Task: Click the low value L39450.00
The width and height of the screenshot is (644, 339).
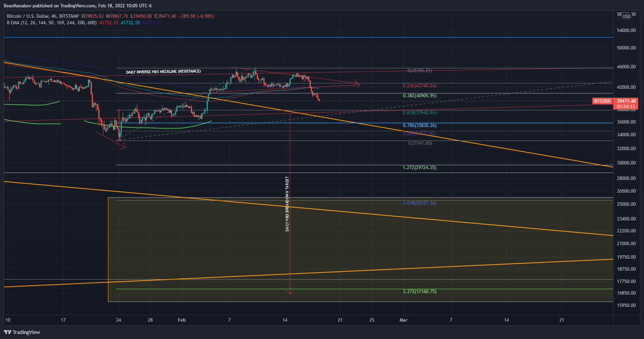Action: (x=142, y=16)
